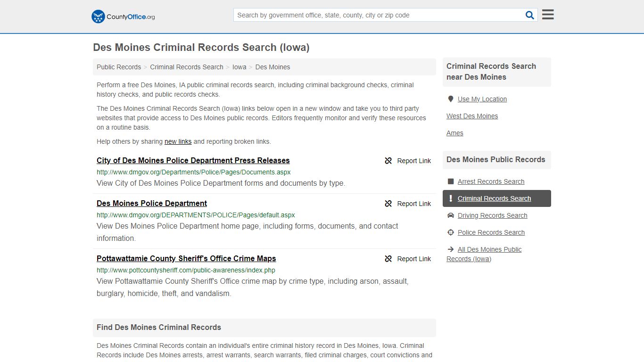Viewport: 644px width, 362px height.
Task: Click Use My Location
Action: click(482, 99)
